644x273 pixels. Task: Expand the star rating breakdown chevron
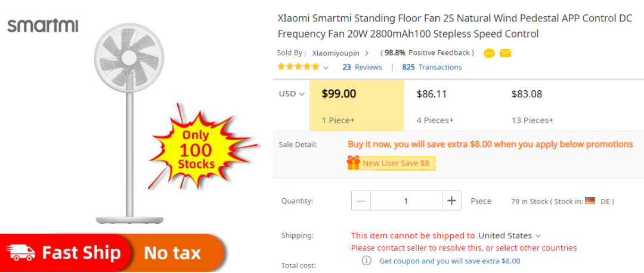tap(326, 68)
